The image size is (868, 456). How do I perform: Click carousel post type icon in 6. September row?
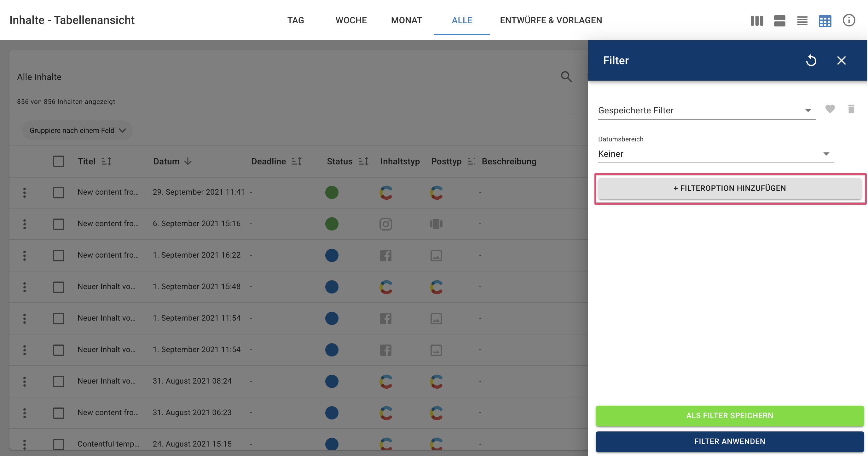click(x=436, y=224)
